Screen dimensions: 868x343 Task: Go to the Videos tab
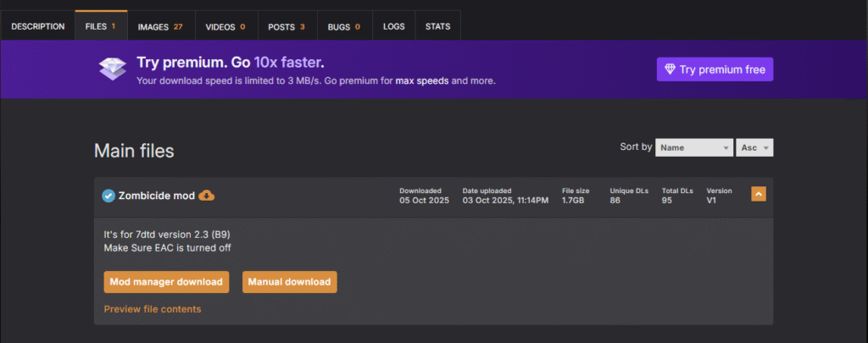(x=225, y=26)
